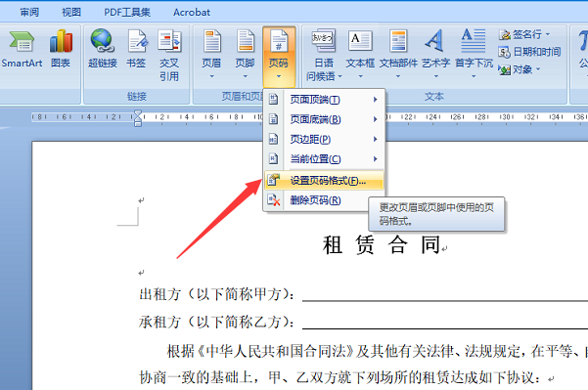Switch to the 视图 ribbon tab
Image resolution: width=588 pixels, height=390 pixels.
pos(71,13)
